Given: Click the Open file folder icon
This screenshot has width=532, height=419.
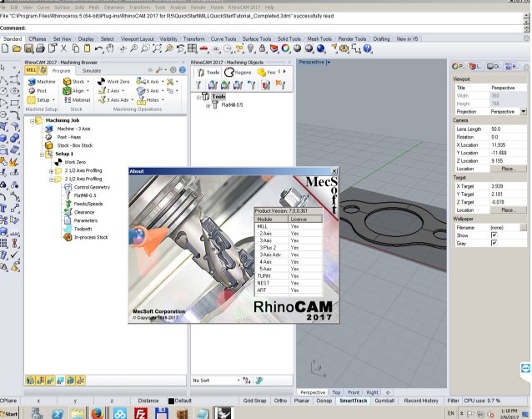Looking at the screenshot, I should 18,49.
